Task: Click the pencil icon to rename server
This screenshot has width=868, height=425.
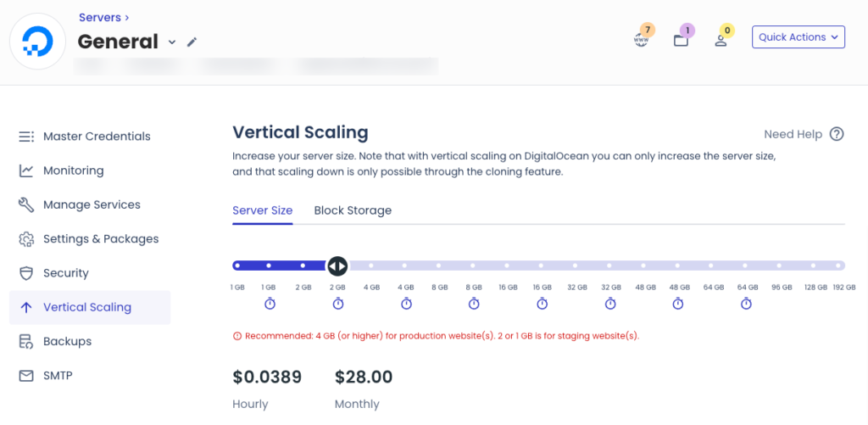Action: pos(192,42)
